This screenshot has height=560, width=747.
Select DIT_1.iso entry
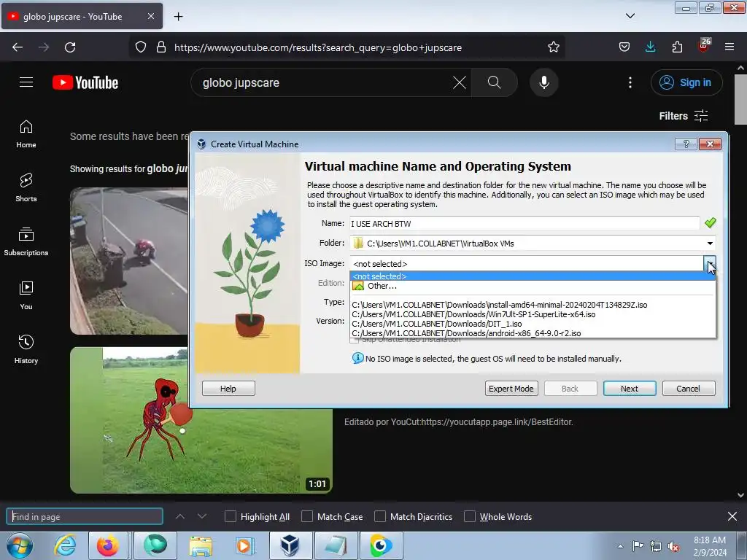point(533,324)
